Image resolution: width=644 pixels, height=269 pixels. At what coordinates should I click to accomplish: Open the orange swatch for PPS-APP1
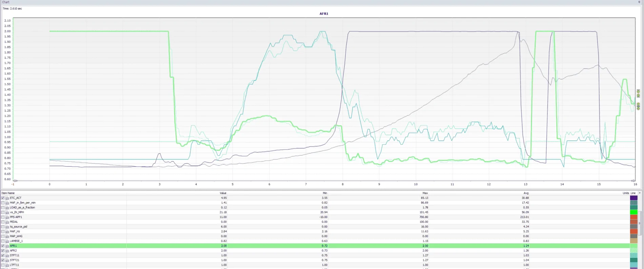tap(633, 217)
